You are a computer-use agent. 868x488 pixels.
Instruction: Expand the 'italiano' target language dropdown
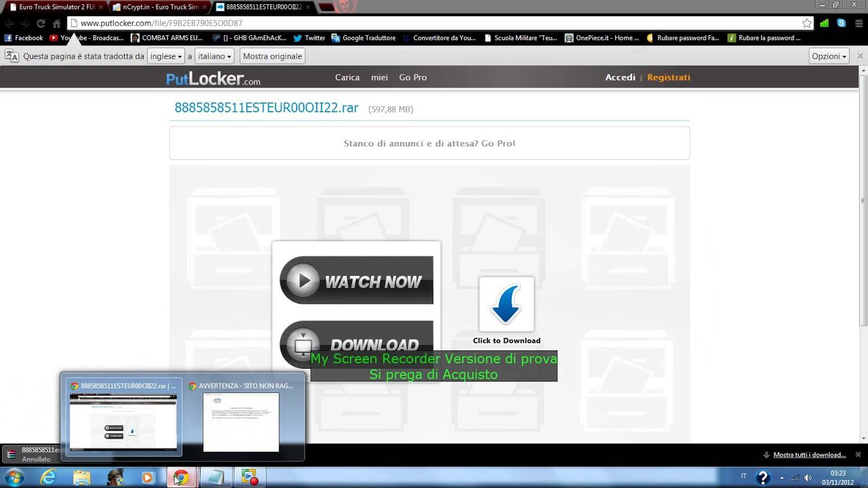(214, 56)
